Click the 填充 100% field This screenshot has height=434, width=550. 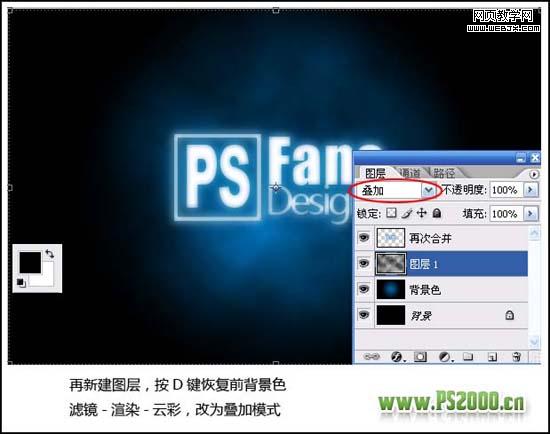click(505, 213)
